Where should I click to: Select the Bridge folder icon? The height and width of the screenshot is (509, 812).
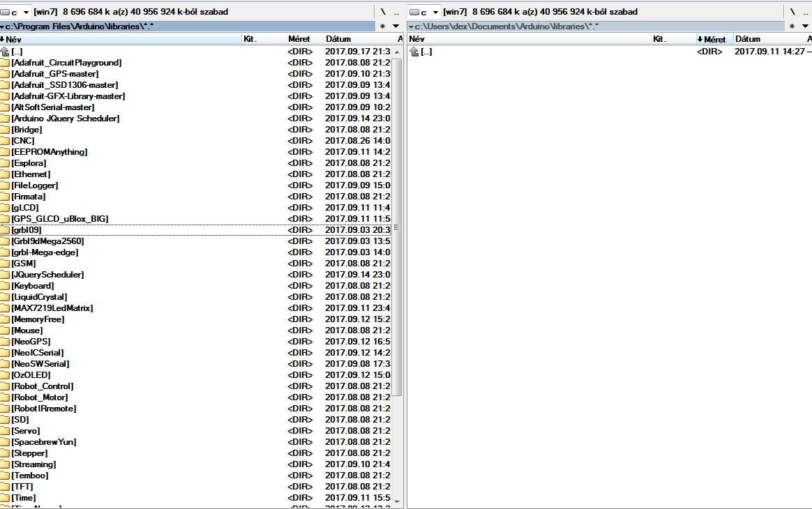5,130
